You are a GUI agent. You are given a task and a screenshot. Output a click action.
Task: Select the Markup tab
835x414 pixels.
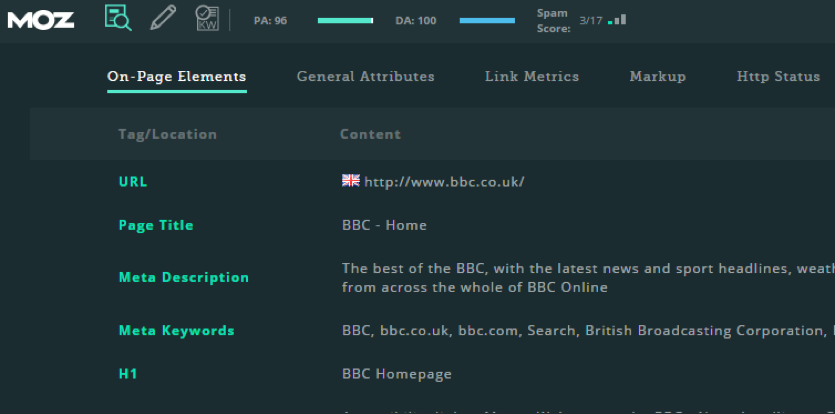point(657,77)
